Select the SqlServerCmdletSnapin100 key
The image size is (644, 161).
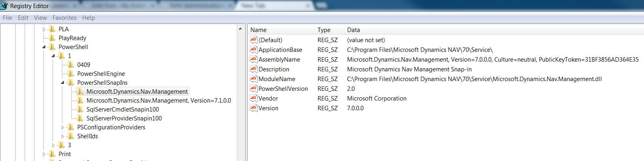click(123, 109)
